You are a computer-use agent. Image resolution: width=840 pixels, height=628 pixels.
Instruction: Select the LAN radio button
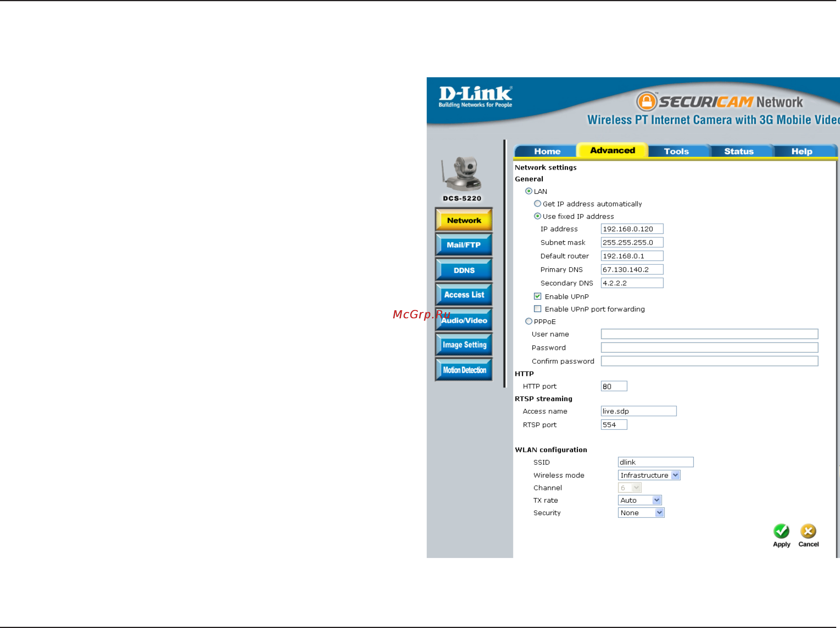[x=528, y=191]
